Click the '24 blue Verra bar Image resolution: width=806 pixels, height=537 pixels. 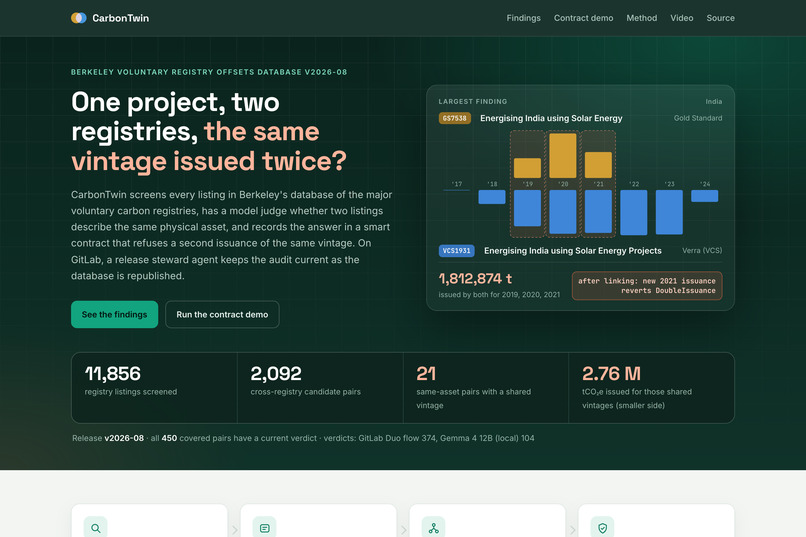(x=705, y=196)
